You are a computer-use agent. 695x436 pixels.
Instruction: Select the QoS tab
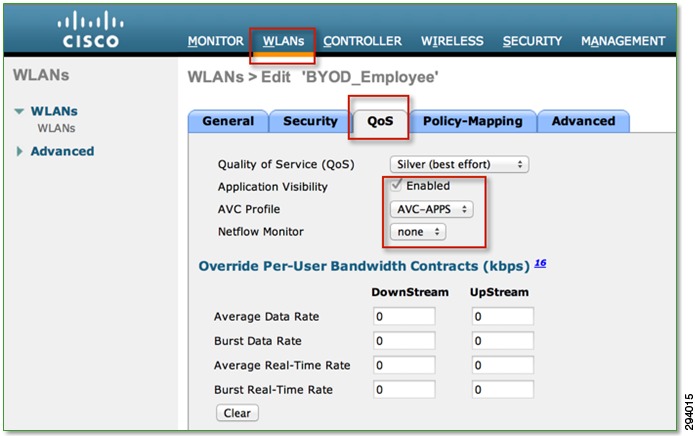point(380,121)
